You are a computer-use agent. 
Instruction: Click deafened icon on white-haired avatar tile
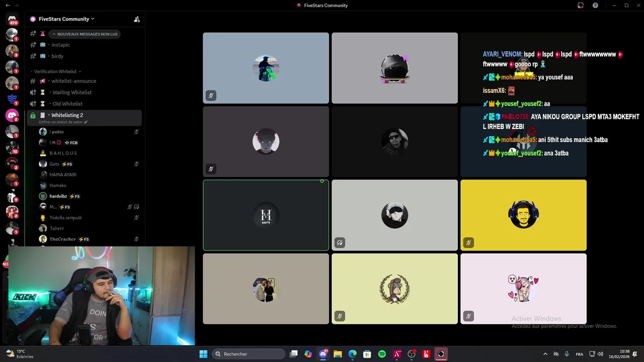coord(340,243)
